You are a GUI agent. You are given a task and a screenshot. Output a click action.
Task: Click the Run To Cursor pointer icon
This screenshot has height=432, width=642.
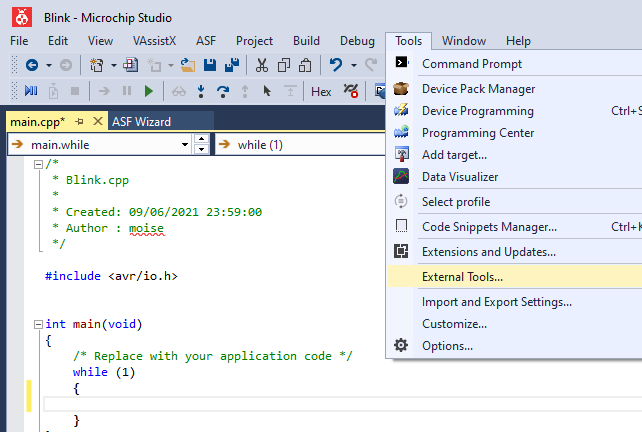point(267,91)
